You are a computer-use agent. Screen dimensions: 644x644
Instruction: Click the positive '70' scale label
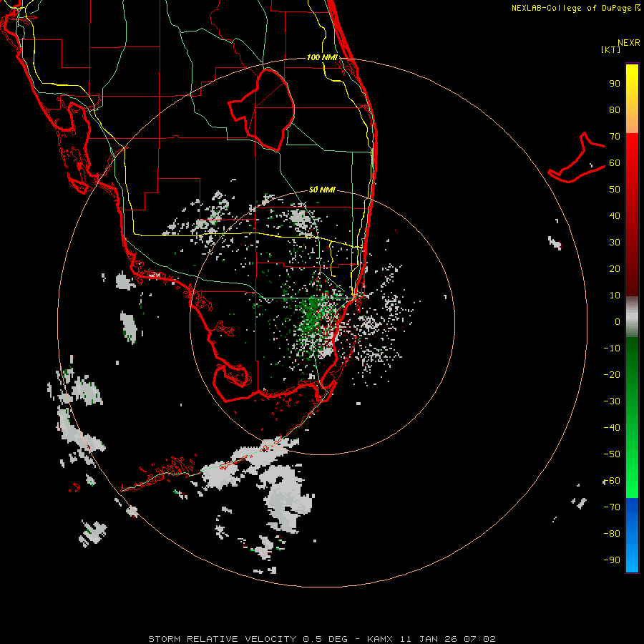coord(615,137)
